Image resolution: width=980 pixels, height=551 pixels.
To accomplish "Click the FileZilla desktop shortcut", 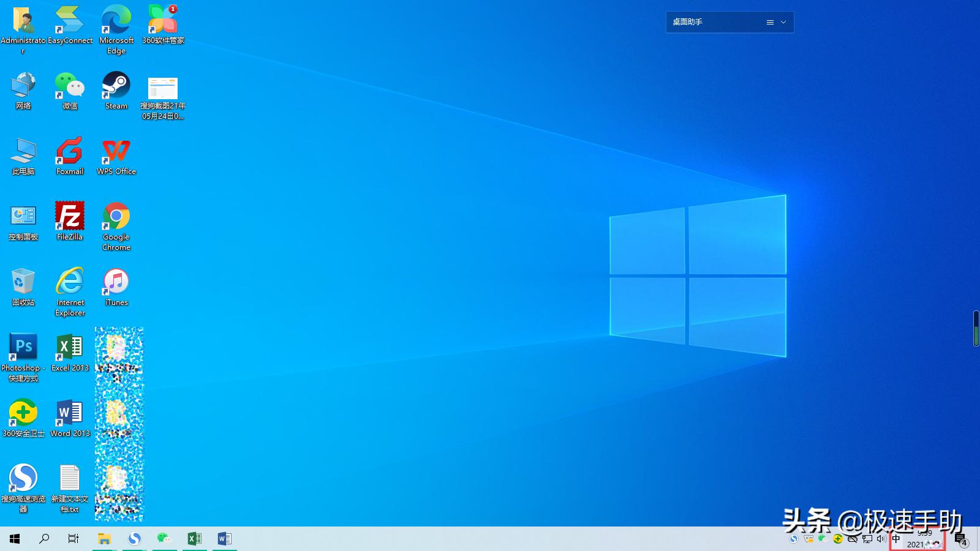I will click(x=70, y=217).
